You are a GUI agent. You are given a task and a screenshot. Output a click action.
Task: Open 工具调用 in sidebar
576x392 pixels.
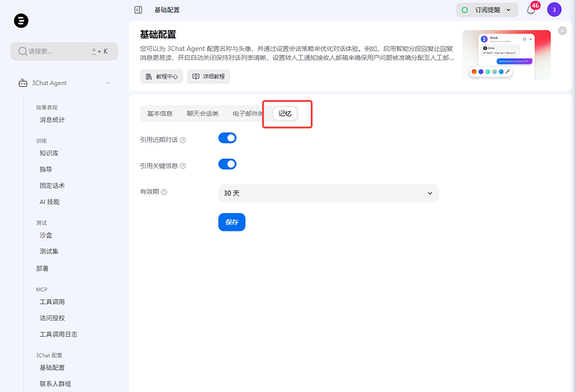click(x=52, y=302)
